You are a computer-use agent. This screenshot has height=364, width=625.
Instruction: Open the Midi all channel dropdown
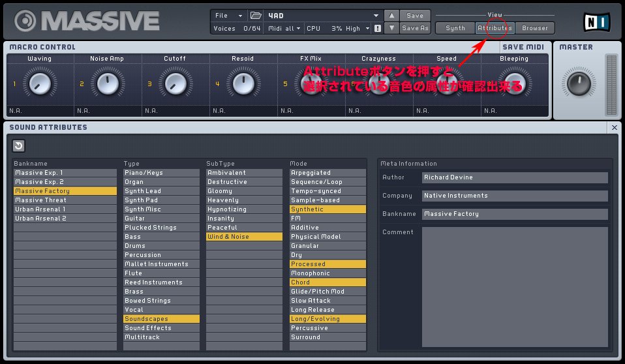[x=284, y=28]
